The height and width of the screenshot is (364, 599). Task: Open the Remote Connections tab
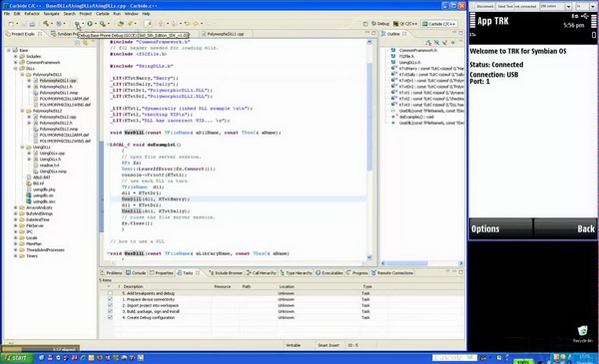pyautogui.click(x=392, y=273)
